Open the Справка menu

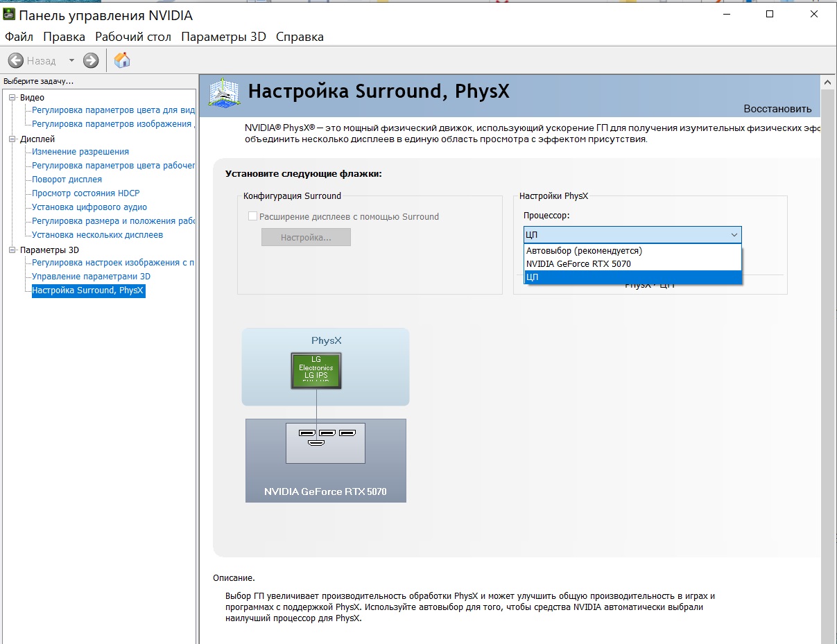[300, 37]
